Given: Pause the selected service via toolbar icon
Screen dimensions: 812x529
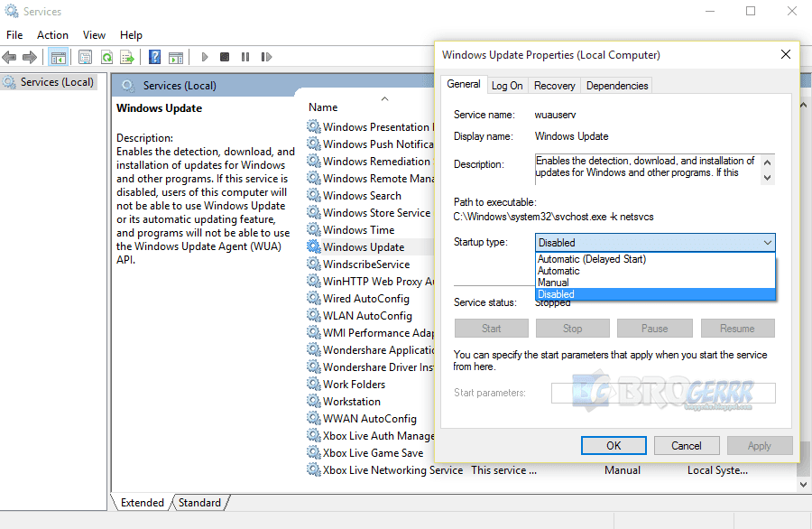Looking at the screenshot, I should (x=245, y=56).
